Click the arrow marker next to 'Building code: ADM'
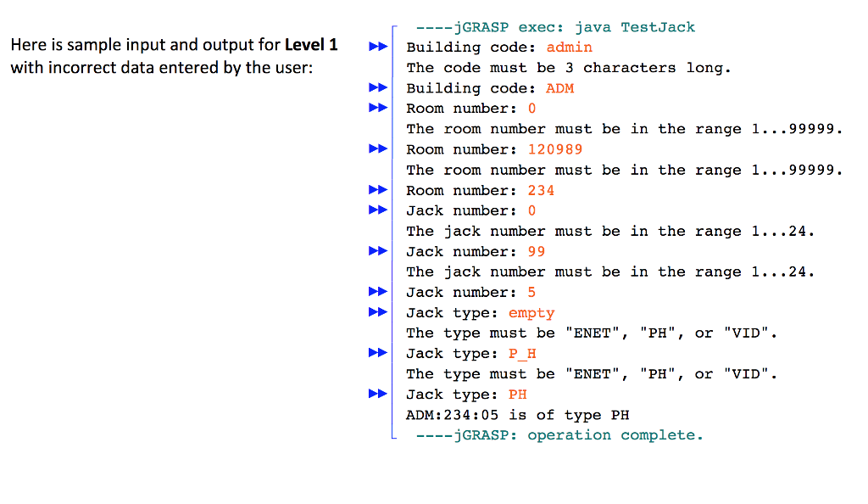 pyautogui.click(x=377, y=88)
